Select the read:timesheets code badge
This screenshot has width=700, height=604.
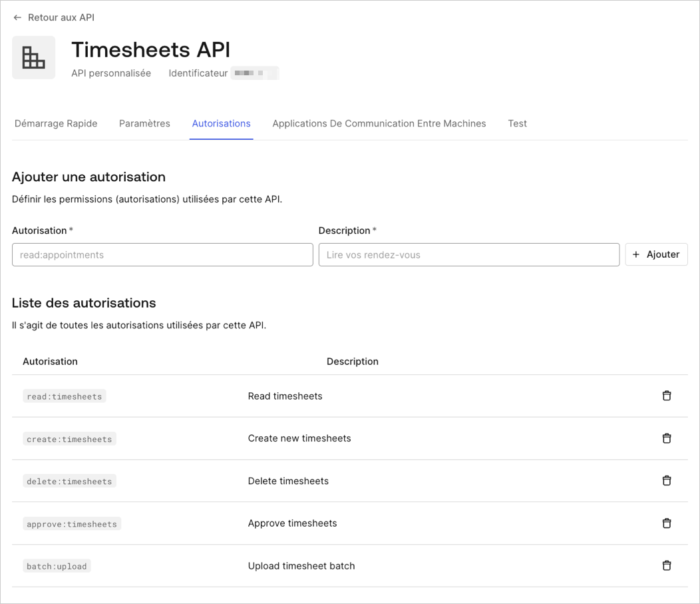64,396
